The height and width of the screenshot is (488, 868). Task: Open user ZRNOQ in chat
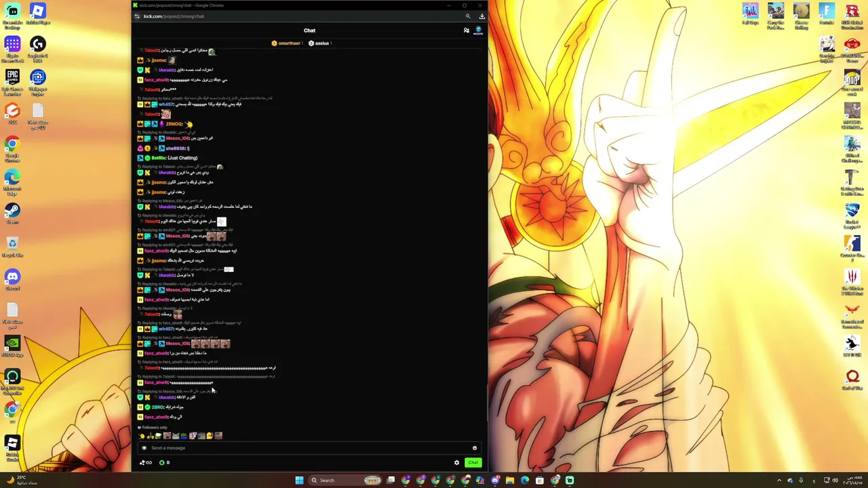tap(174, 124)
